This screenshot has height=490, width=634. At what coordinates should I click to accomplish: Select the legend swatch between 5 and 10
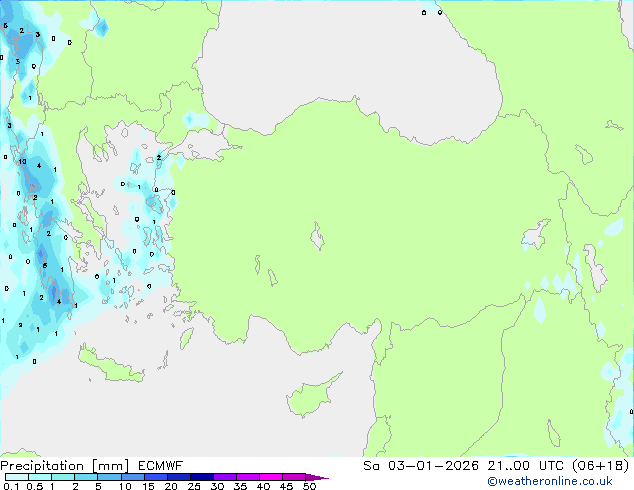(x=110, y=477)
